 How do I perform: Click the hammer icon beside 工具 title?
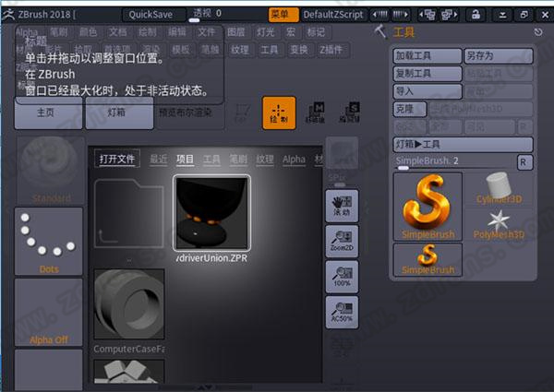(x=380, y=31)
